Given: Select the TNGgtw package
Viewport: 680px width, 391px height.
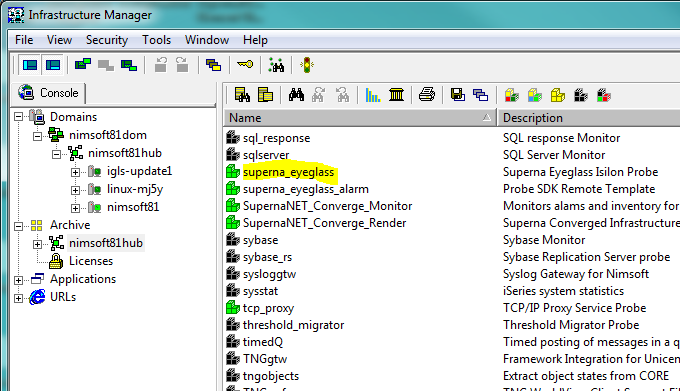Looking at the screenshot, I should tap(265, 359).
